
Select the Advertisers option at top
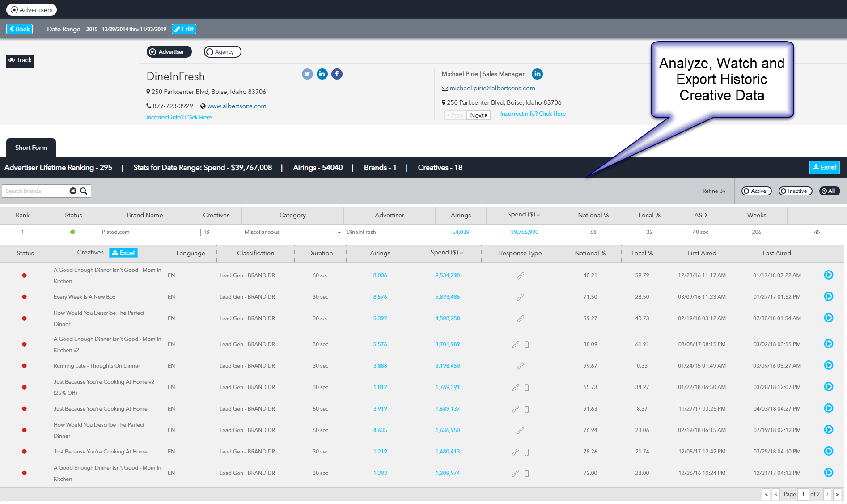pyautogui.click(x=31, y=10)
